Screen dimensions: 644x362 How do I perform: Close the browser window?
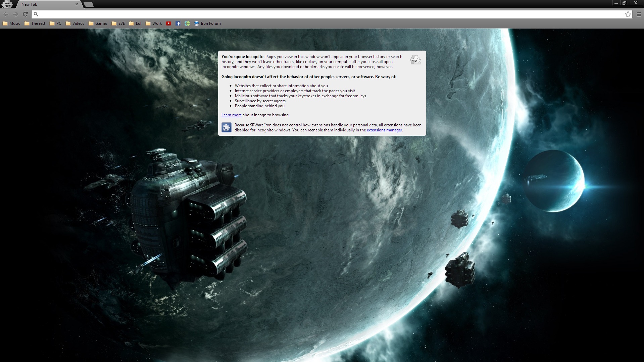pos(636,3)
